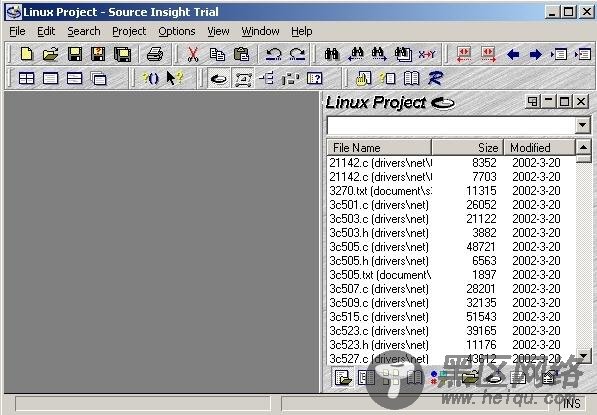Select 3c505.txt document row
Viewport: 597px width, 415px height.
pyautogui.click(x=451, y=275)
